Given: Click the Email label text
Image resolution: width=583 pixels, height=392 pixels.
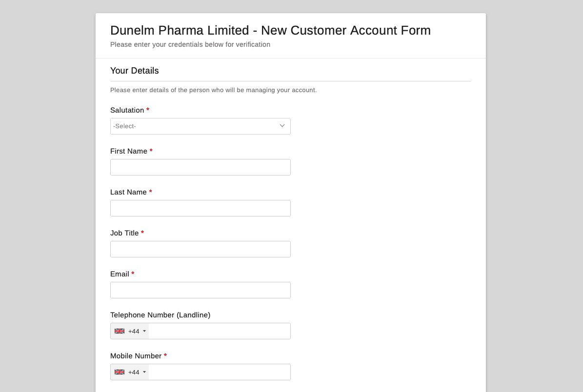Looking at the screenshot, I should coord(120,274).
